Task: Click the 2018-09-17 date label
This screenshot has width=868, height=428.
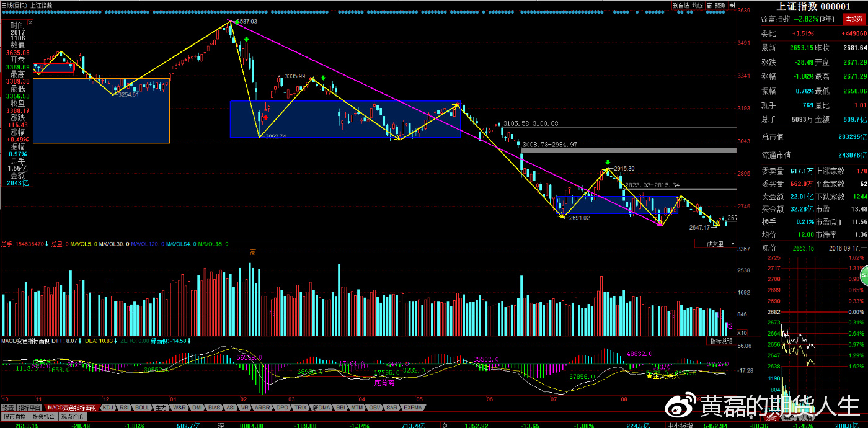Action: 843,248
